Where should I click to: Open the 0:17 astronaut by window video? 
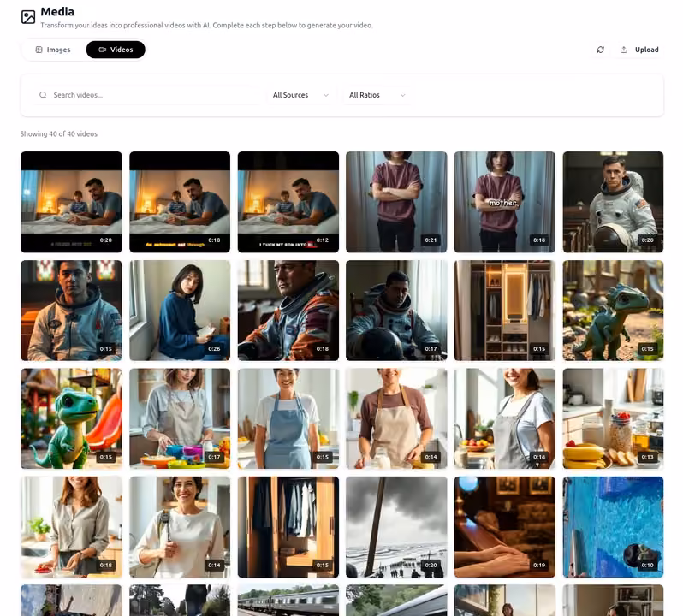click(x=396, y=311)
